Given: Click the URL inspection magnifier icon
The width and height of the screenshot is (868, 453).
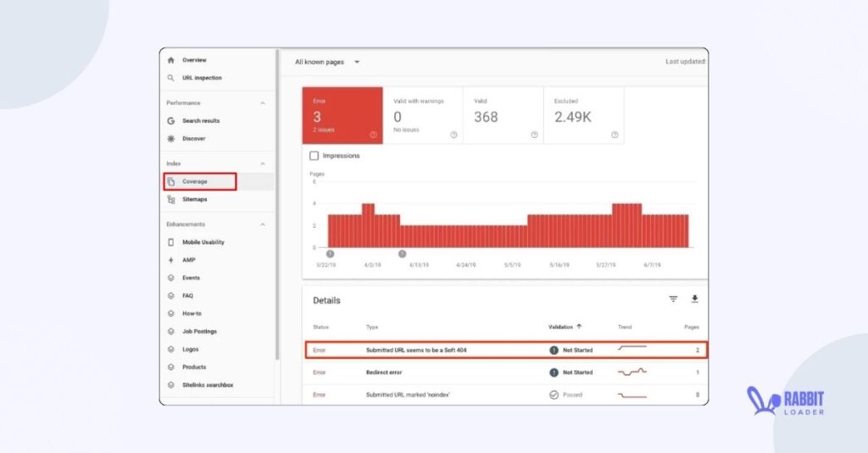Looking at the screenshot, I should (x=170, y=78).
